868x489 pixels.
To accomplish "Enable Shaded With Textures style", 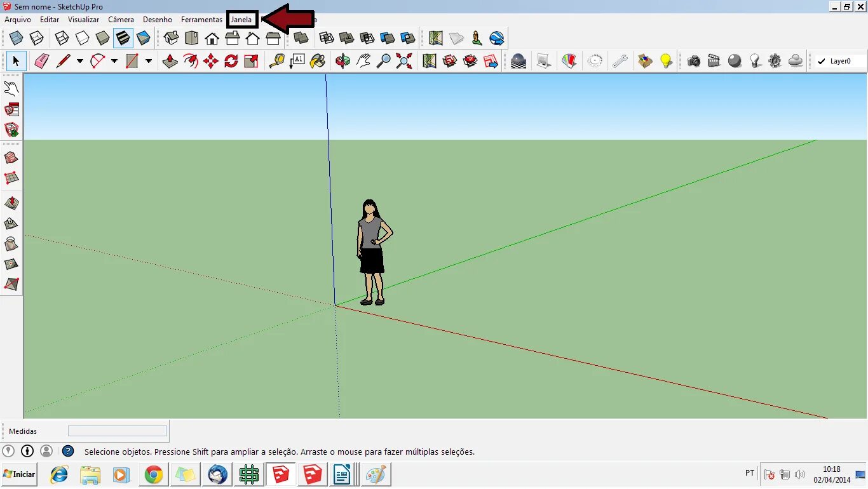I will click(x=123, y=38).
